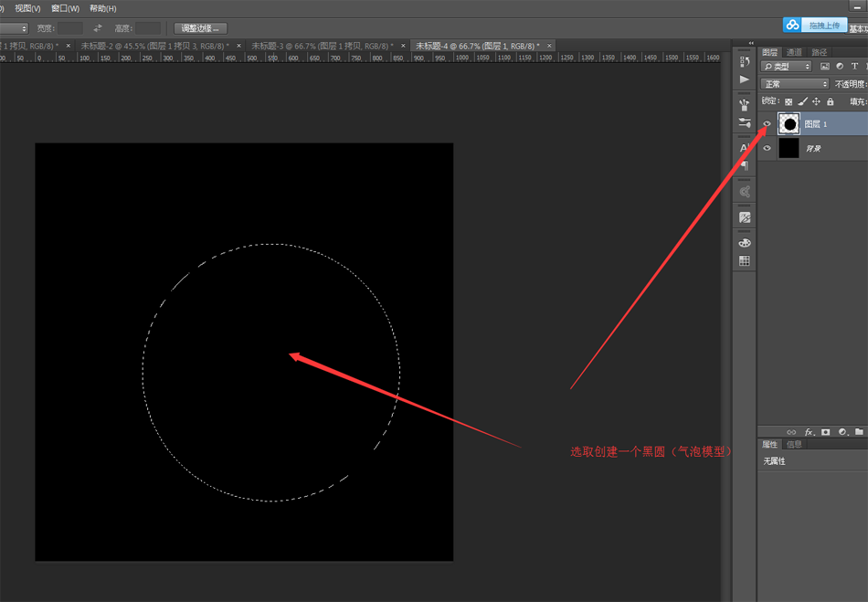This screenshot has height=602, width=868.
Task: Toggle the lock all icon
Action: coord(830,101)
